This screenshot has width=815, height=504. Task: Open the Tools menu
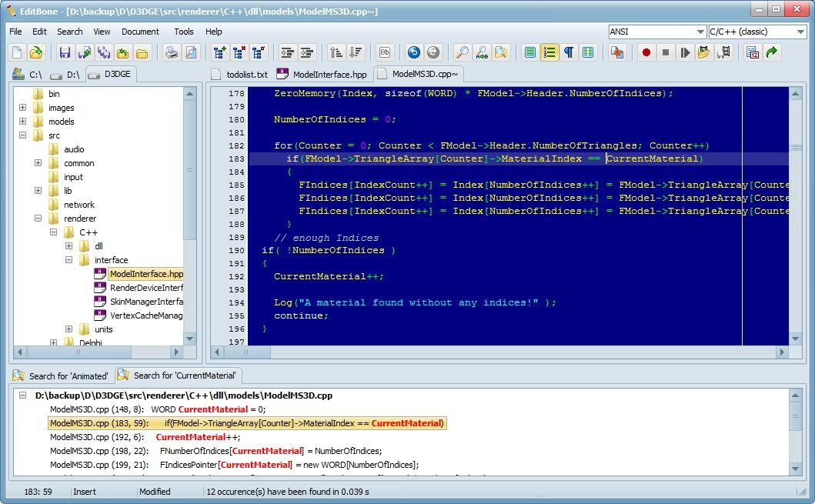point(183,32)
